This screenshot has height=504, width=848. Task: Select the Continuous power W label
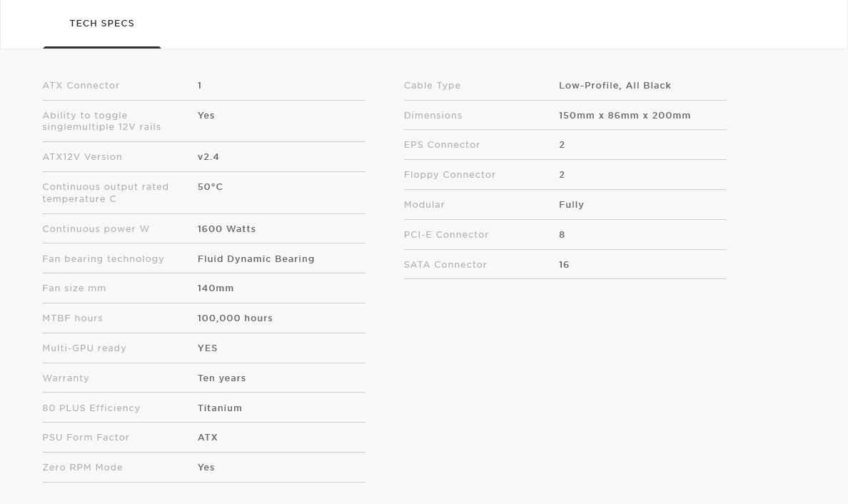click(x=96, y=228)
